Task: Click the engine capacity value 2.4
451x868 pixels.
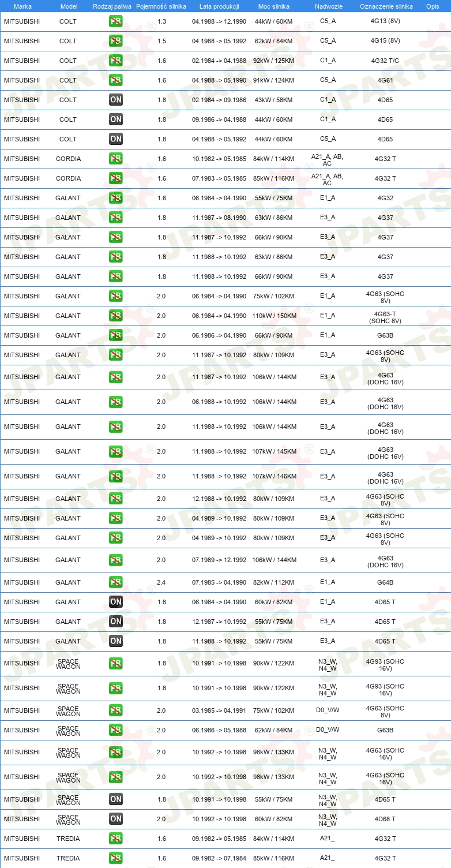Action: point(161,582)
